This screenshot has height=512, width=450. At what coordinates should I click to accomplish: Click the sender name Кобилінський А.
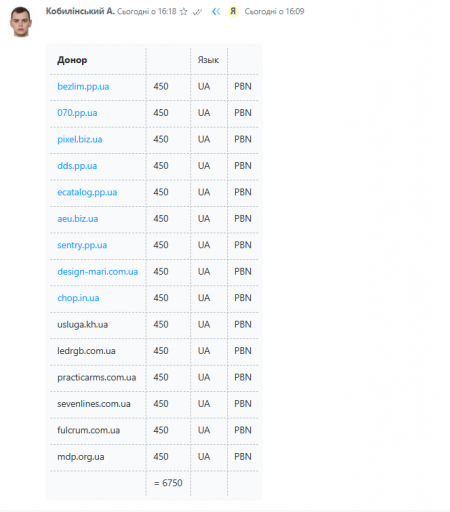pos(80,11)
